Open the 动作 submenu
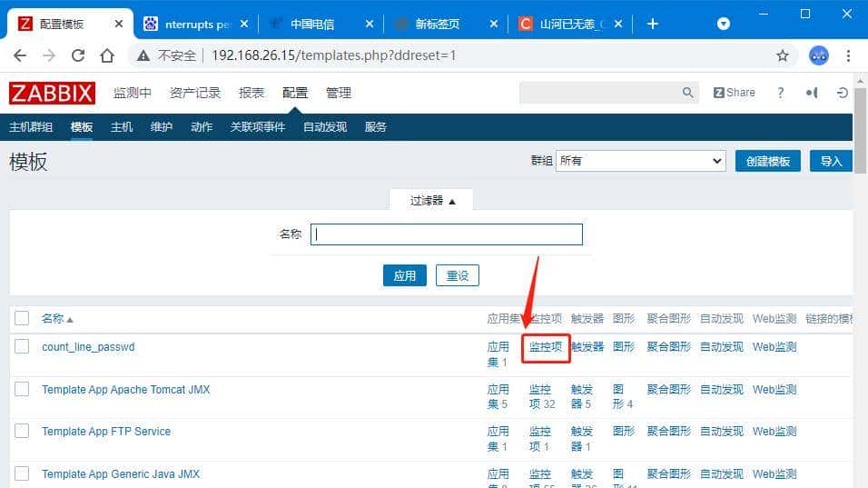Screen dimensions: 868x488 click(x=202, y=127)
